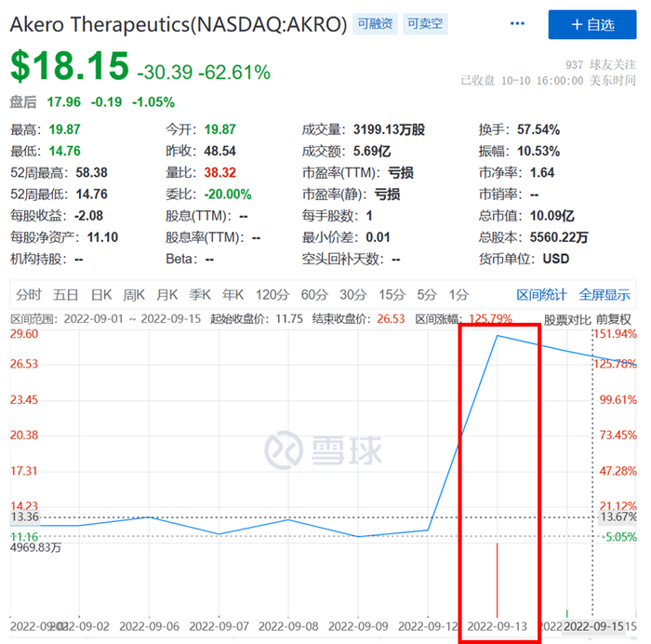Image resolution: width=651 pixels, height=644 pixels.
Task: Click the change value -30.39 -62.61%
Action: tap(204, 73)
